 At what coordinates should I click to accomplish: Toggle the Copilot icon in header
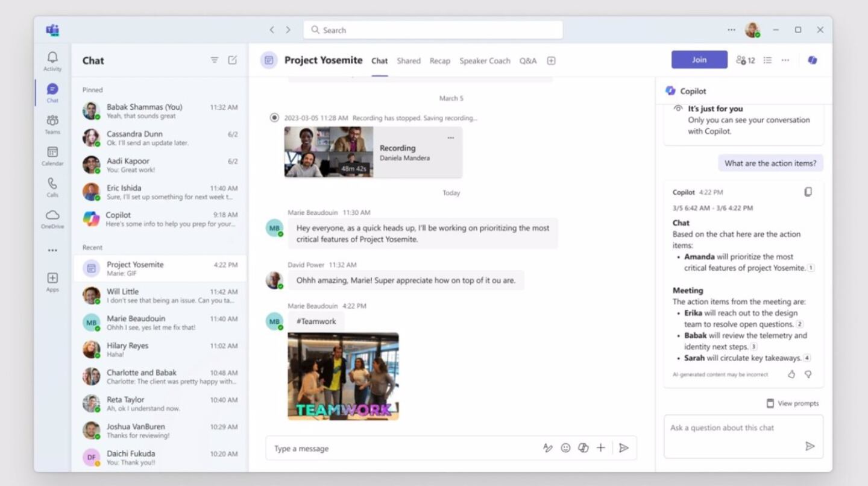(x=813, y=60)
